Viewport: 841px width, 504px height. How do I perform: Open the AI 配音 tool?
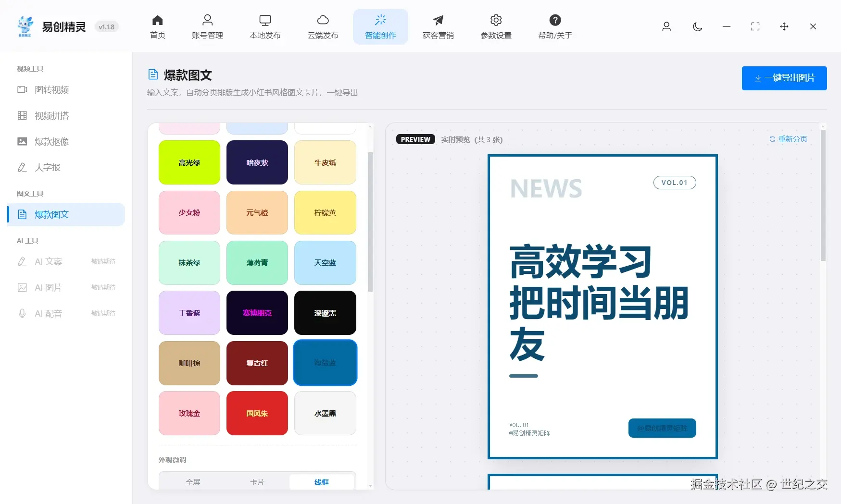[x=49, y=313]
